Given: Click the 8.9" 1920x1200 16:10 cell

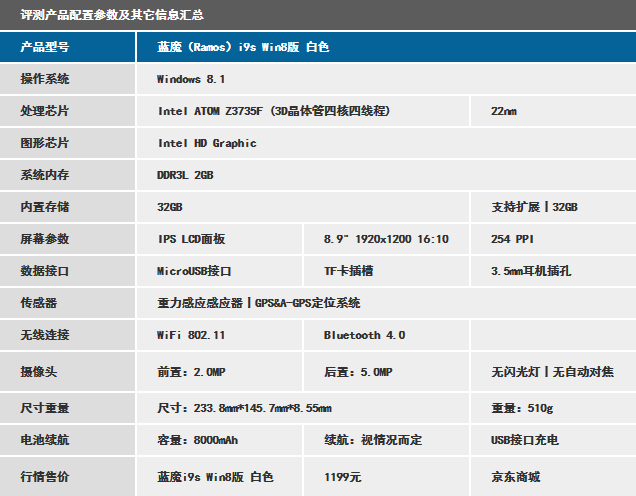Looking at the screenshot, I should point(386,239).
